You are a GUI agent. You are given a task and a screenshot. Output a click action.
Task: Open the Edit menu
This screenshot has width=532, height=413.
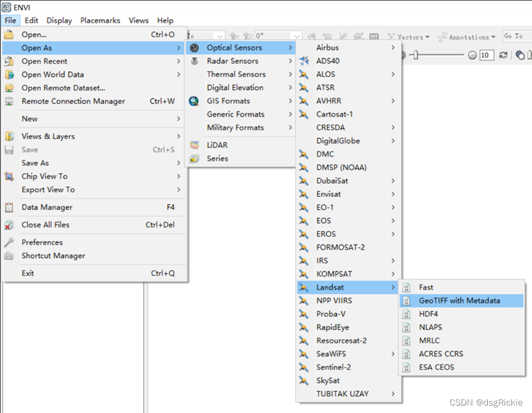[x=31, y=20]
